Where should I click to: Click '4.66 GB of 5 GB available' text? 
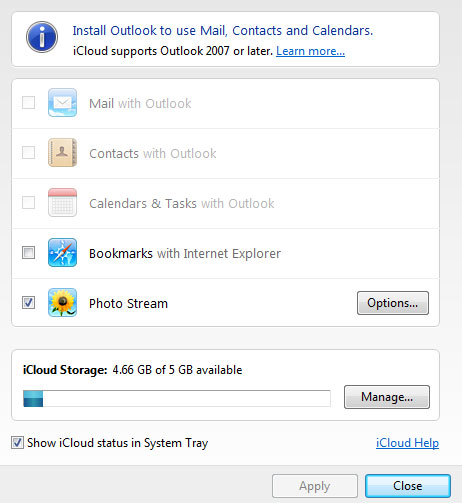pos(177,370)
